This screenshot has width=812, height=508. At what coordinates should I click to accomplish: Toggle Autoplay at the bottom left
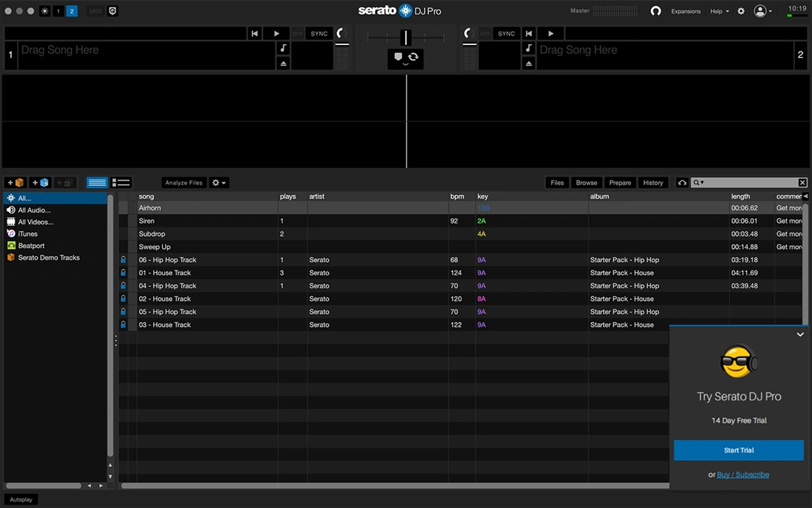click(21, 499)
